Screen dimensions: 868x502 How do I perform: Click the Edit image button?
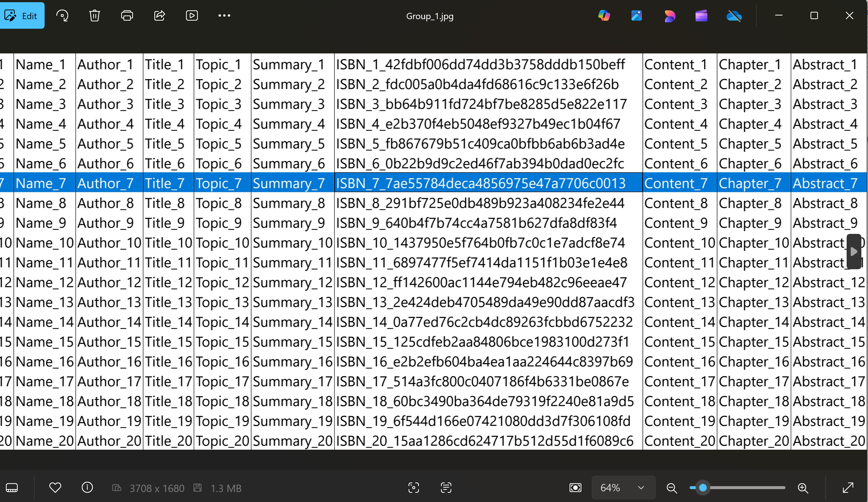click(x=21, y=16)
